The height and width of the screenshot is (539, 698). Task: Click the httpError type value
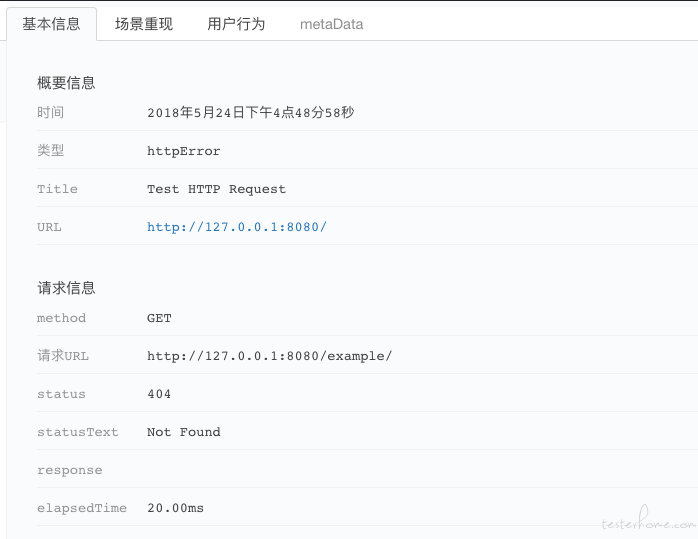tap(183, 151)
